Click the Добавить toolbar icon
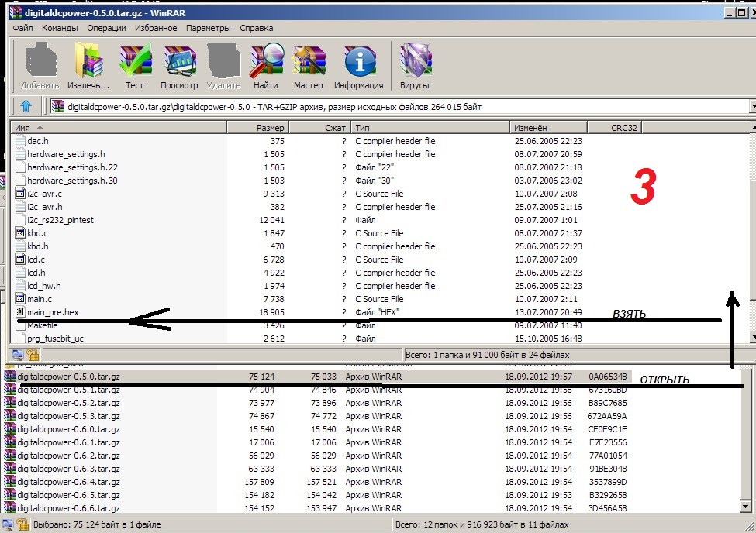Viewport: 756px width, 533px height. (41, 60)
